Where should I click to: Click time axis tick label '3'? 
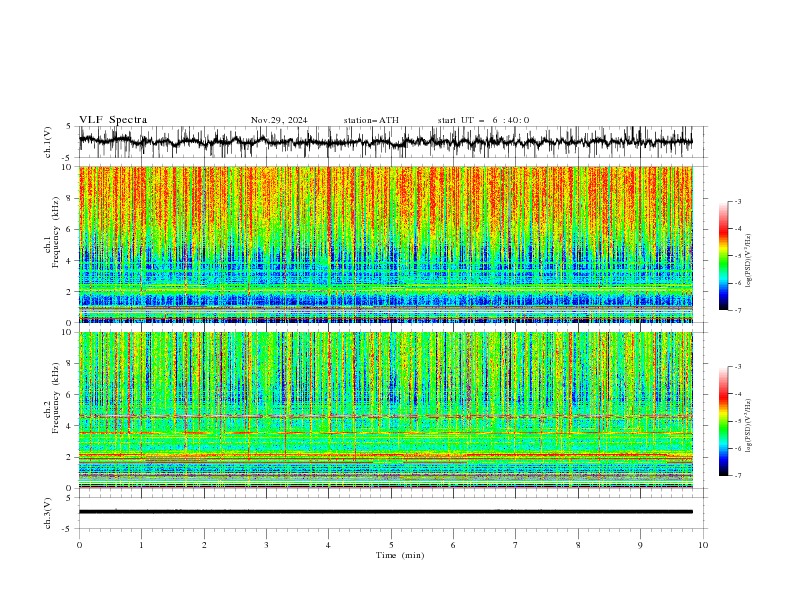[266, 545]
